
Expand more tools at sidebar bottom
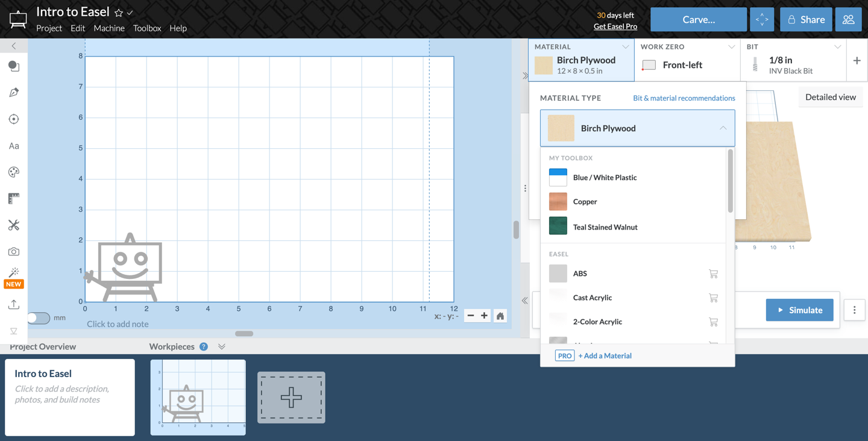(x=13, y=331)
